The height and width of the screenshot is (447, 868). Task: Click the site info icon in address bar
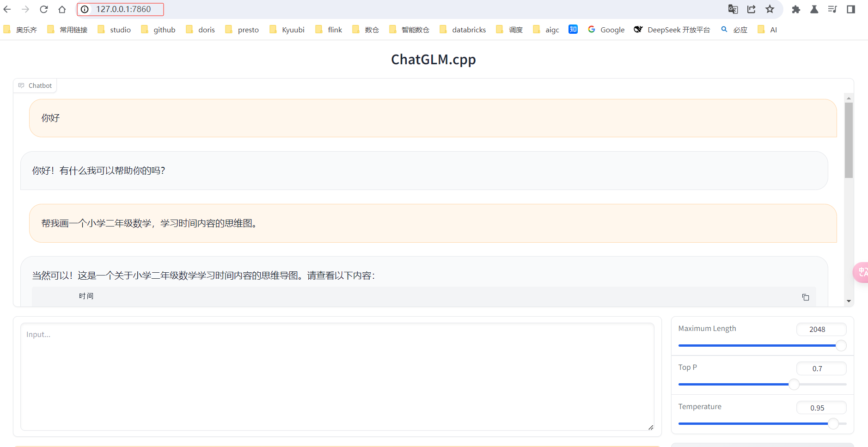coord(85,9)
